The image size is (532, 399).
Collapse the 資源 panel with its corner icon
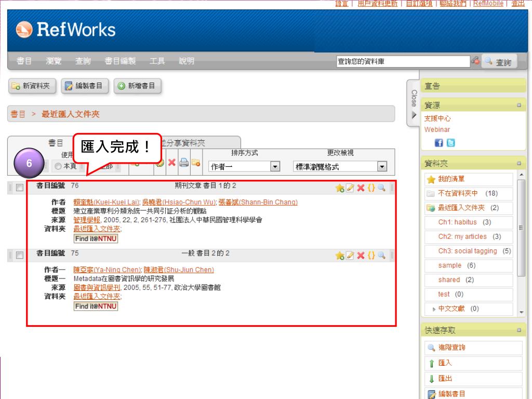(x=519, y=105)
